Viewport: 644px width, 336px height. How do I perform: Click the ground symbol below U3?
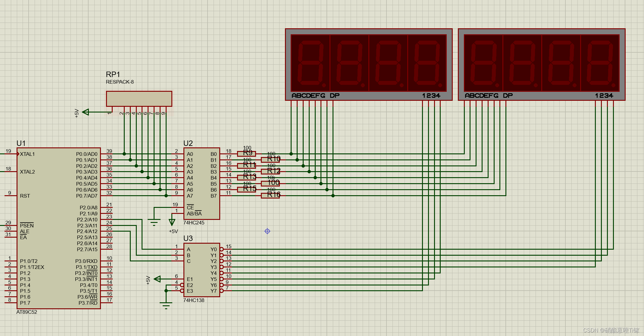coord(166,306)
